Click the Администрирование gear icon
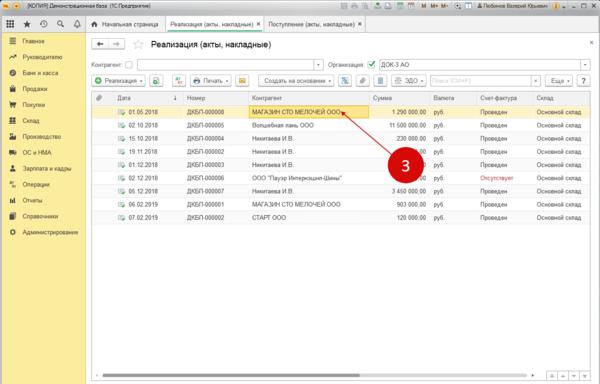Viewport: 600px width, 384px height. pos(13,232)
